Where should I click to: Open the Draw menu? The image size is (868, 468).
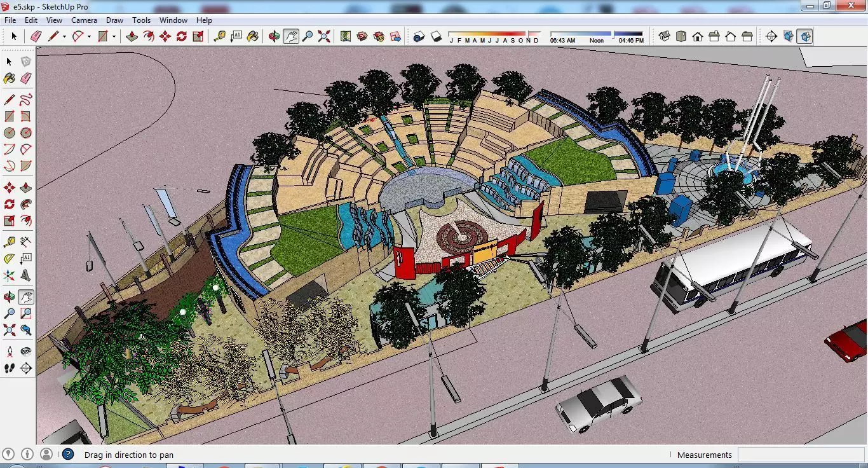(x=114, y=20)
